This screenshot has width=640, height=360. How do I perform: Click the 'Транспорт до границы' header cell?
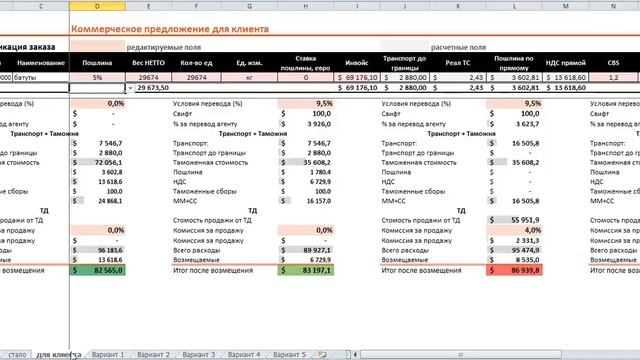(404, 63)
